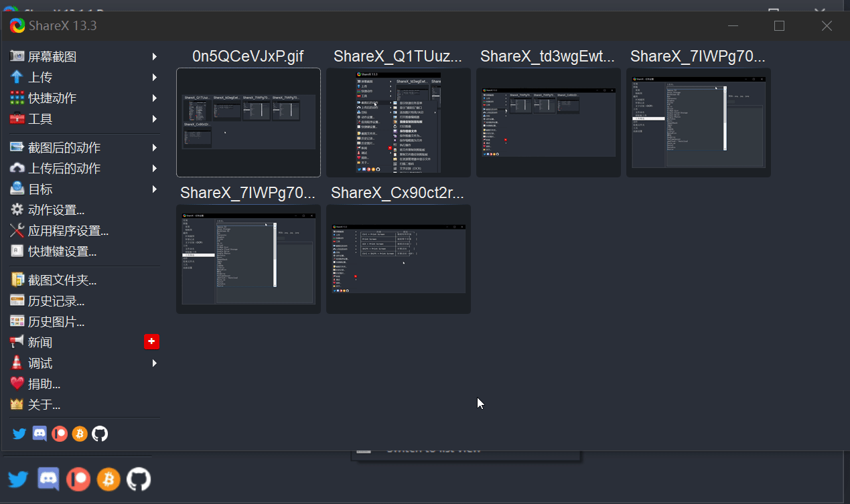Expand the 屏幕截图 submenu arrow
The height and width of the screenshot is (504, 850).
(155, 57)
